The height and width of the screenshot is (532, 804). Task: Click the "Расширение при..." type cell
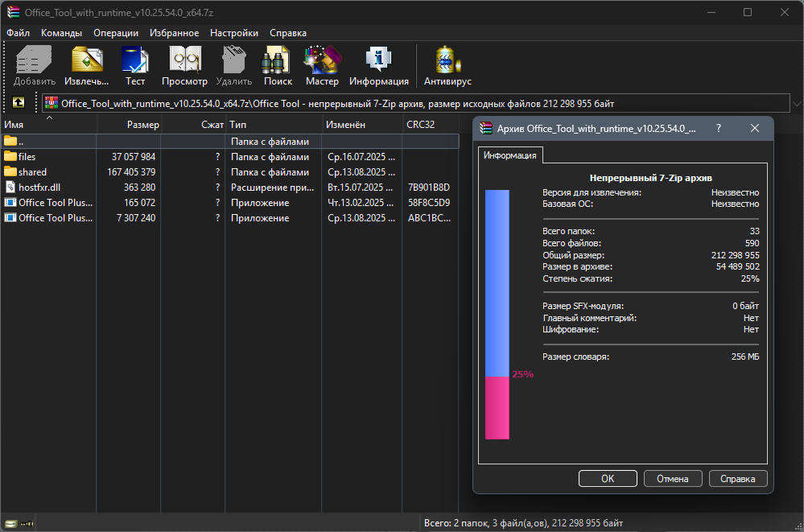point(272,188)
